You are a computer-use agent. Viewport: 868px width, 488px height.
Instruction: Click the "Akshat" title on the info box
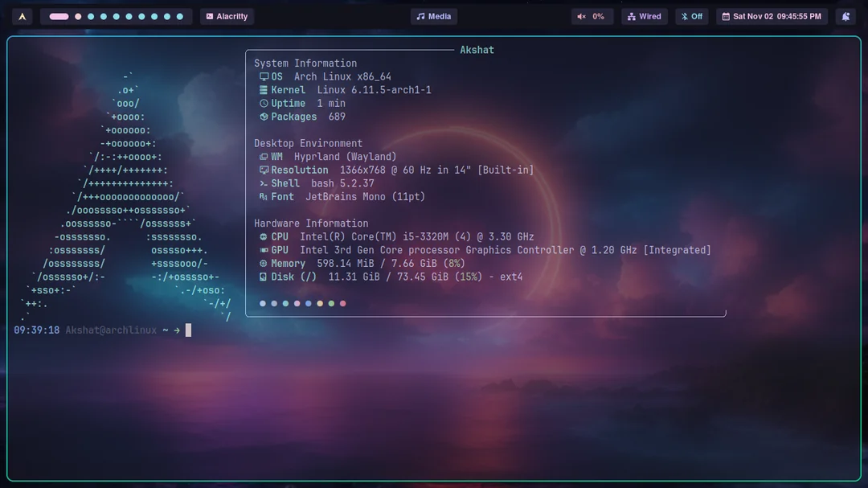(477, 50)
